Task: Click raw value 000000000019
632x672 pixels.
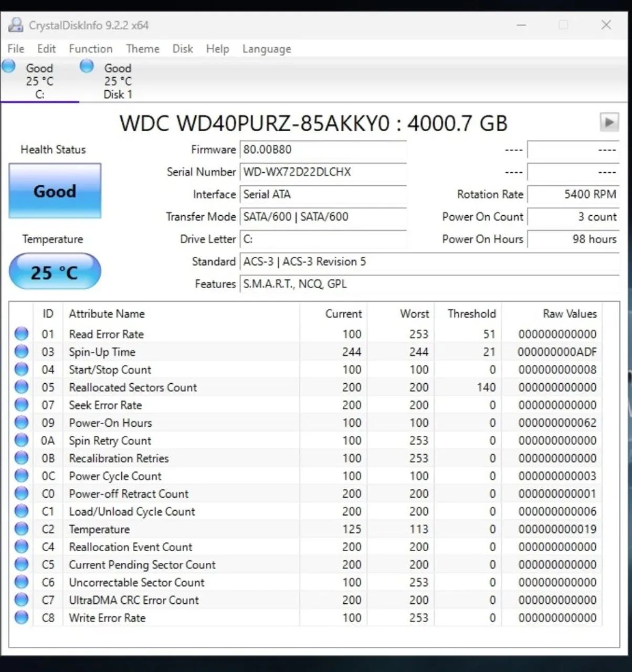Action: pyautogui.click(x=557, y=529)
